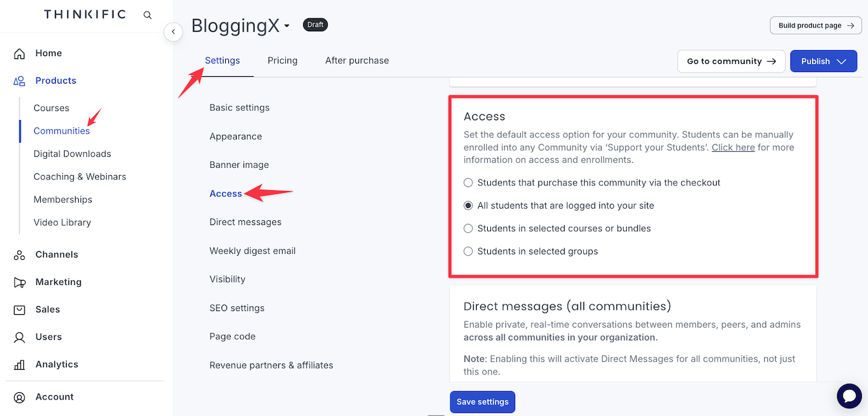Open the After purchase tab
This screenshot has height=416, width=868.
point(357,60)
